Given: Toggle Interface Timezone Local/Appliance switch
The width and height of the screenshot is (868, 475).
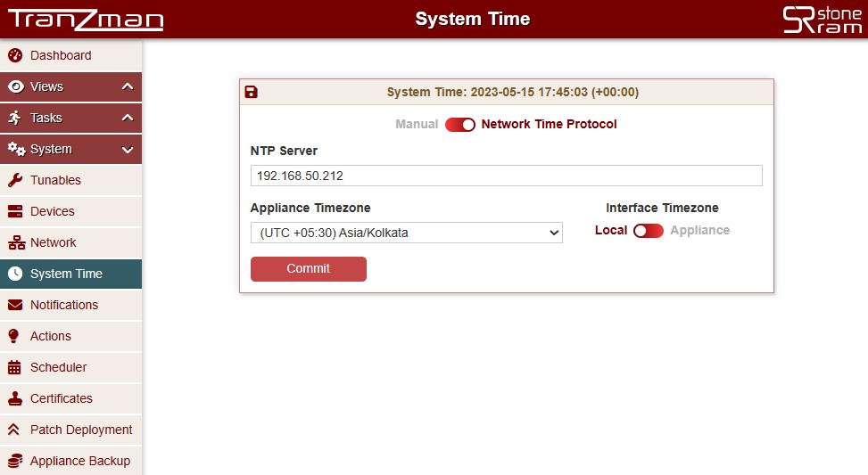Looking at the screenshot, I should [649, 231].
